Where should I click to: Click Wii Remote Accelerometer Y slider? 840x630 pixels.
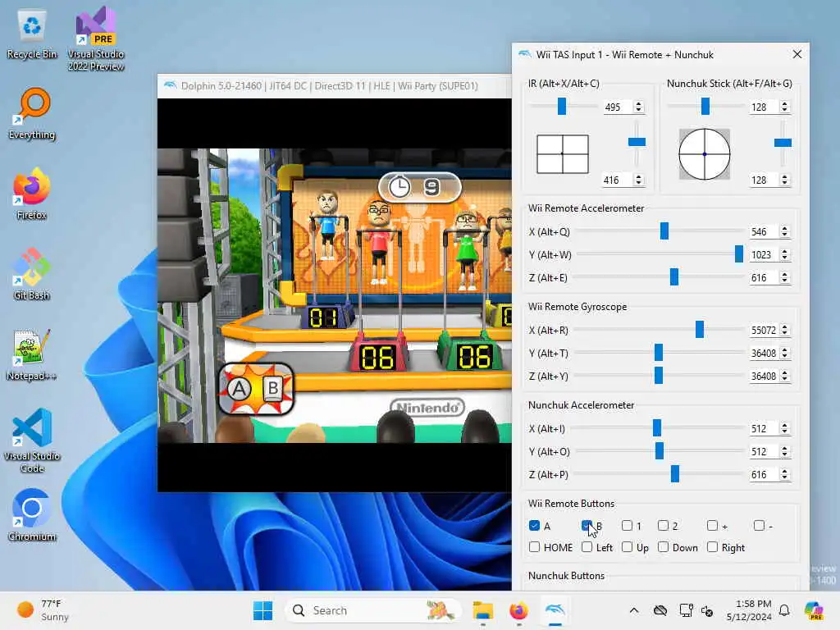point(739,254)
